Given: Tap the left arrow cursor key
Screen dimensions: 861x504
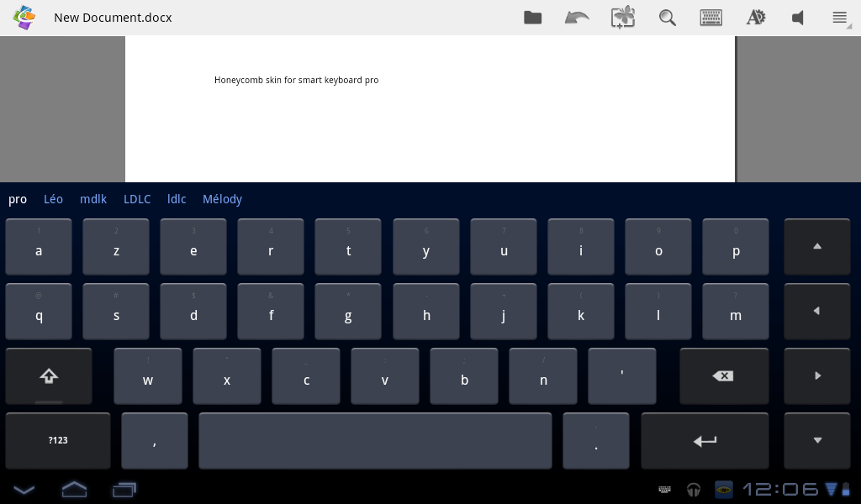Looking at the screenshot, I should pyautogui.click(x=817, y=312).
